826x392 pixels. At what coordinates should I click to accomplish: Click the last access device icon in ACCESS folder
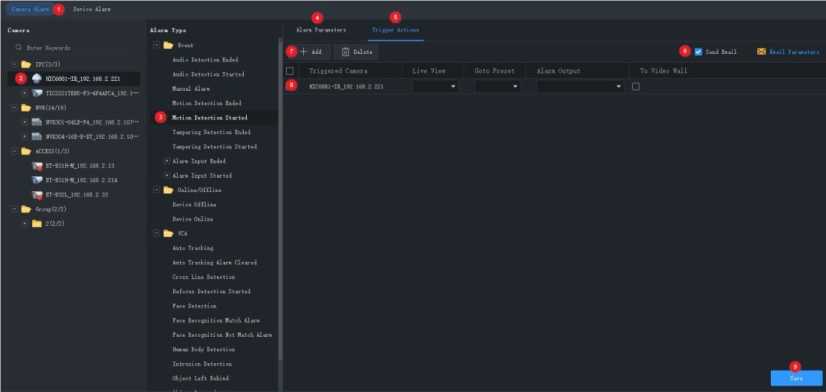(x=36, y=194)
